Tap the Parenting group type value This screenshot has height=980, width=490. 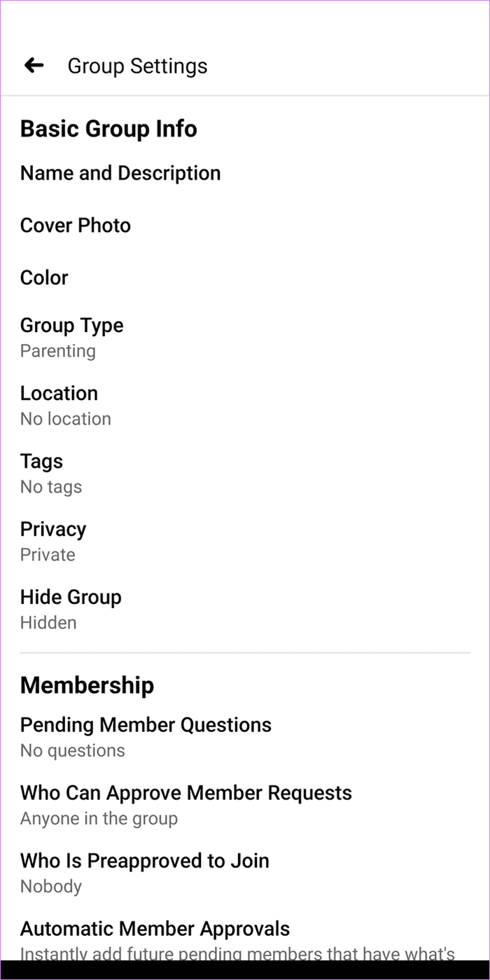(x=58, y=351)
